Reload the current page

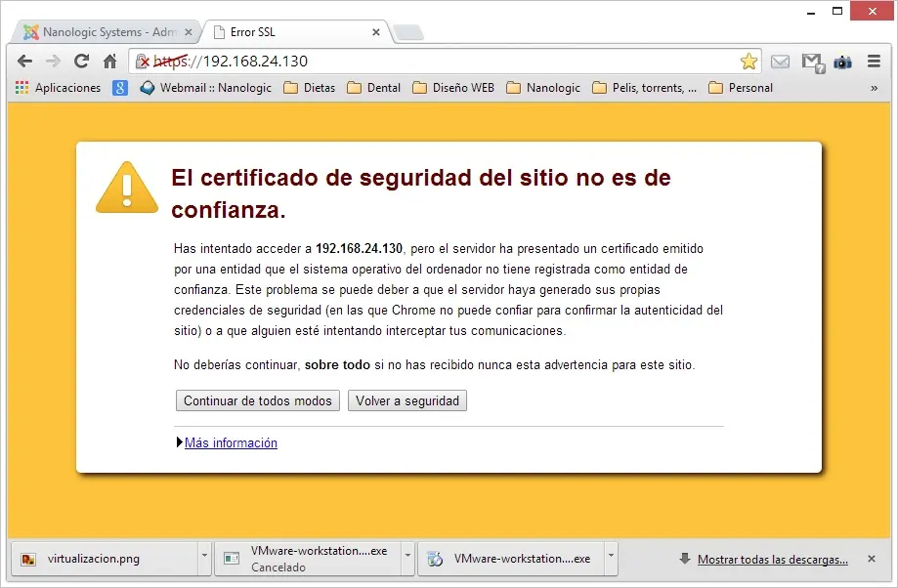point(81,61)
